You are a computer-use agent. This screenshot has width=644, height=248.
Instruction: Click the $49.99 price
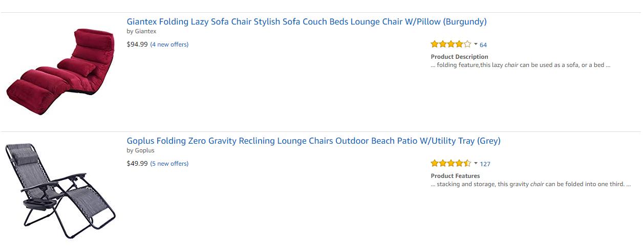137,164
